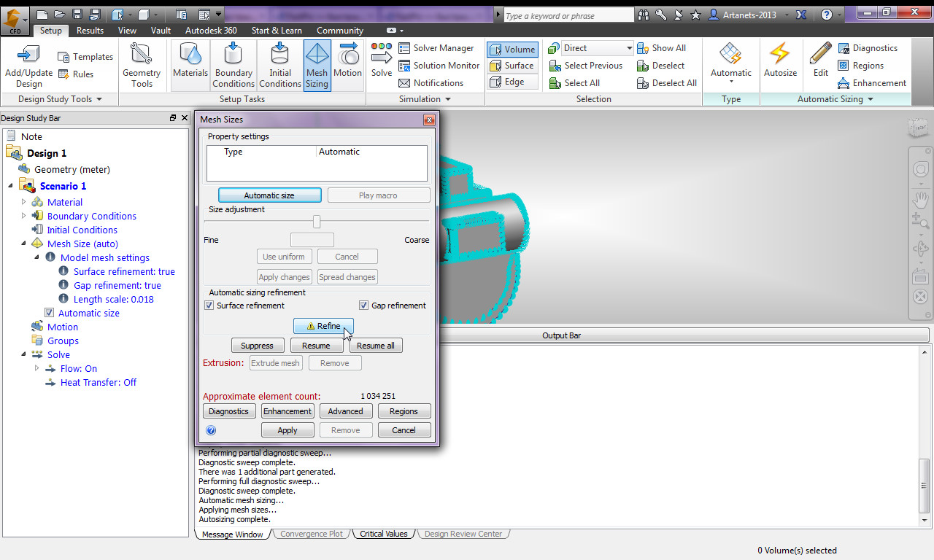Click the Deselect All icon
This screenshot has height=560, width=934.
(643, 83)
